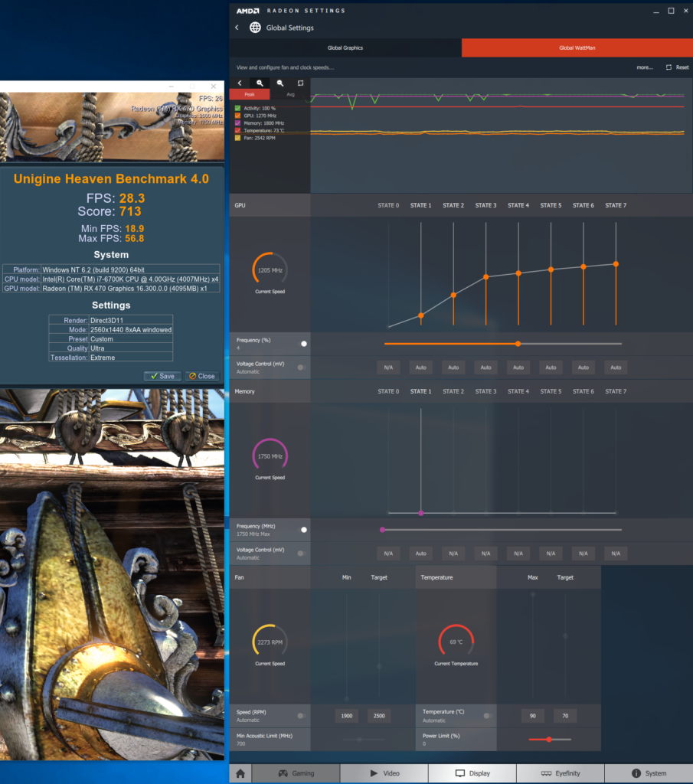The width and height of the screenshot is (693, 784).
Task: Click the Reset icon in WattMan
Action: tap(668, 67)
